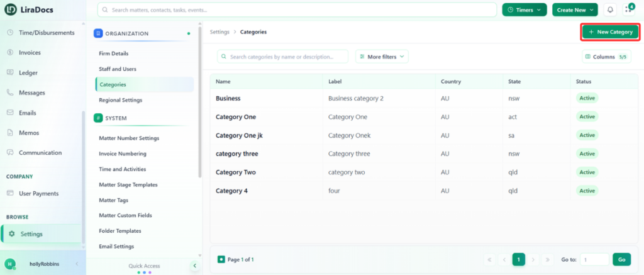This screenshot has width=644, height=275.
Task: Open the Columns visibility selector
Action: 606,57
